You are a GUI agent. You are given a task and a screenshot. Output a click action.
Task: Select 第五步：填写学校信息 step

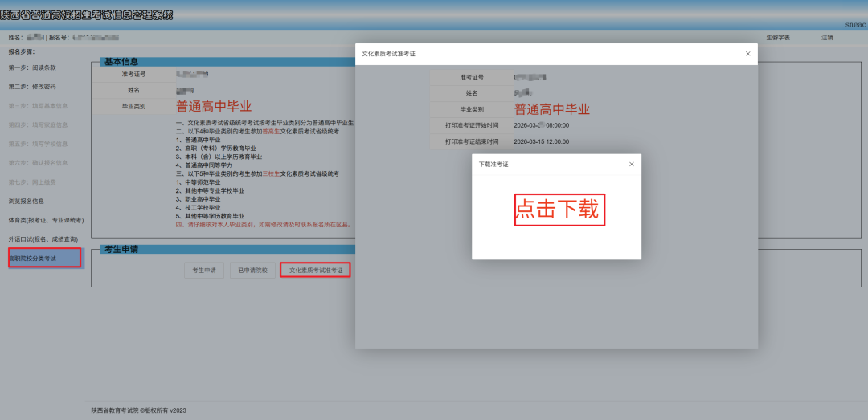pos(39,144)
